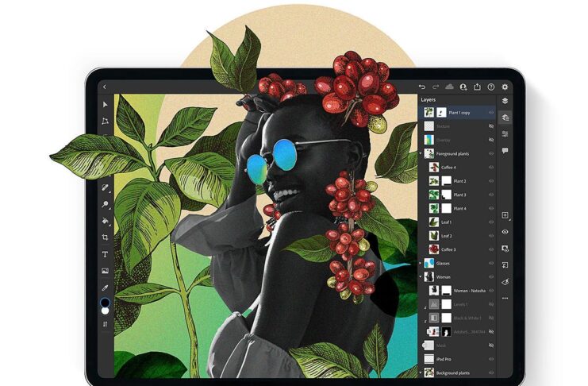Select the white background color swatch
The height and width of the screenshot is (386, 588).
point(105,311)
